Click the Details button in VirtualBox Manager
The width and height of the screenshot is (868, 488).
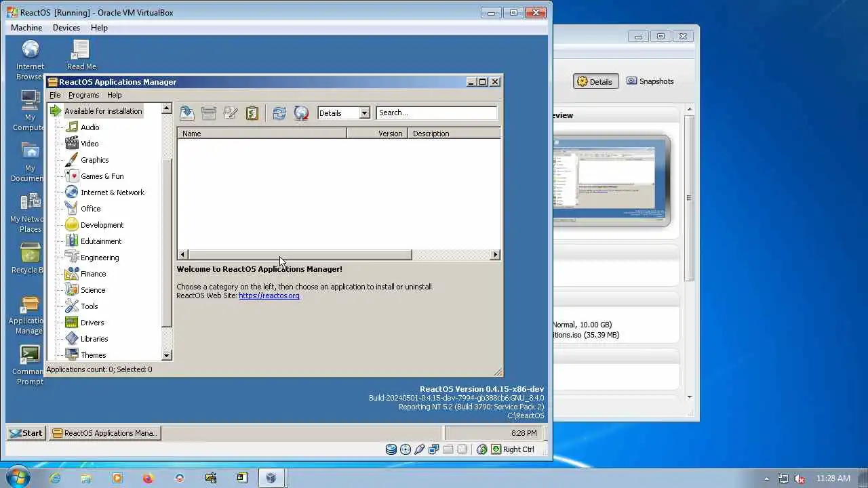(595, 81)
